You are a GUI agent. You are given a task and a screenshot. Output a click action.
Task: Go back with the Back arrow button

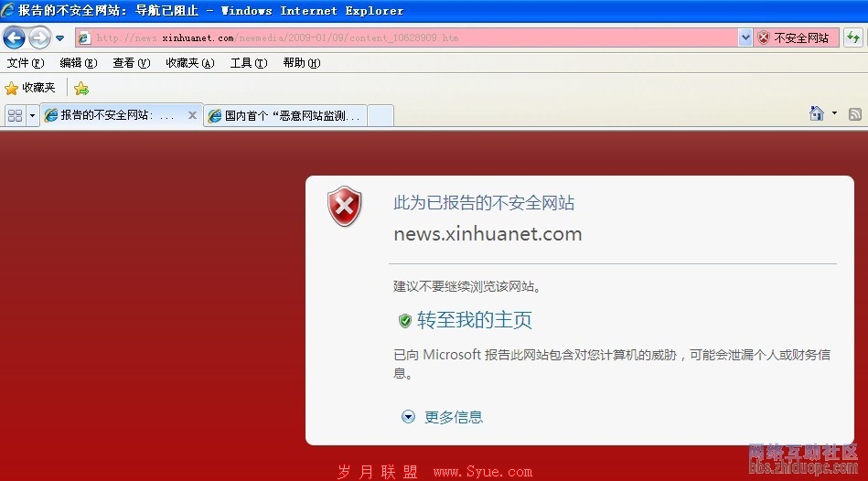[14, 37]
